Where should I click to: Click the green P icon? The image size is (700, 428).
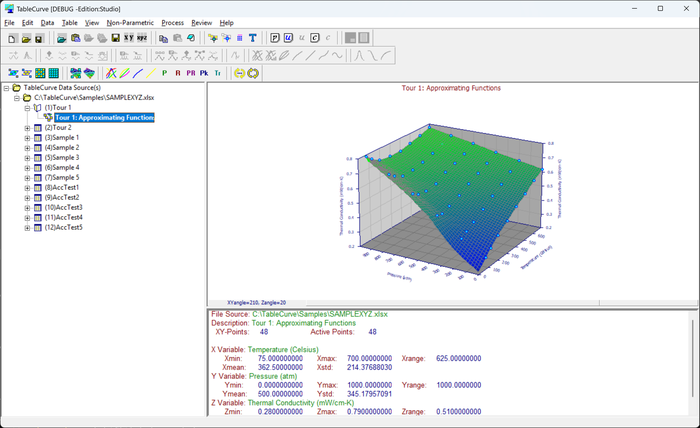[164, 73]
